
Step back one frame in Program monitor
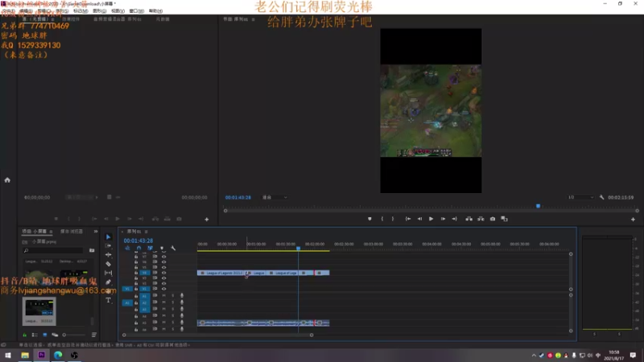(x=419, y=219)
